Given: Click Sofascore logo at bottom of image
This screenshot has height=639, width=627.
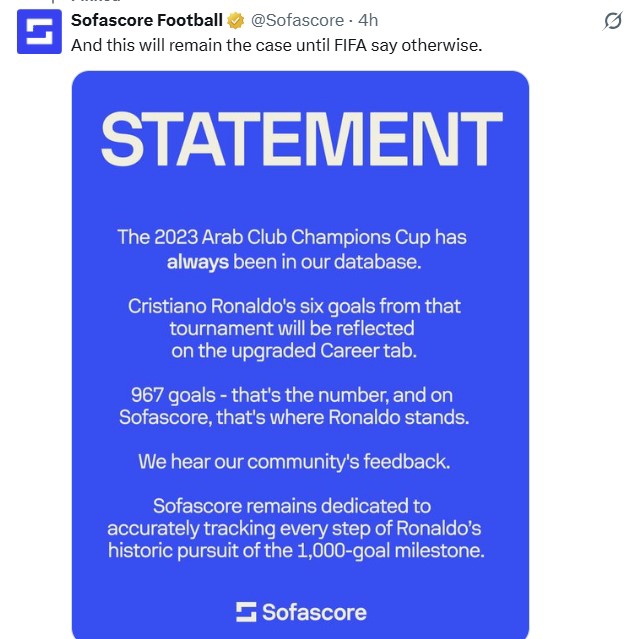Looking at the screenshot, I should [x=246, y=612].
